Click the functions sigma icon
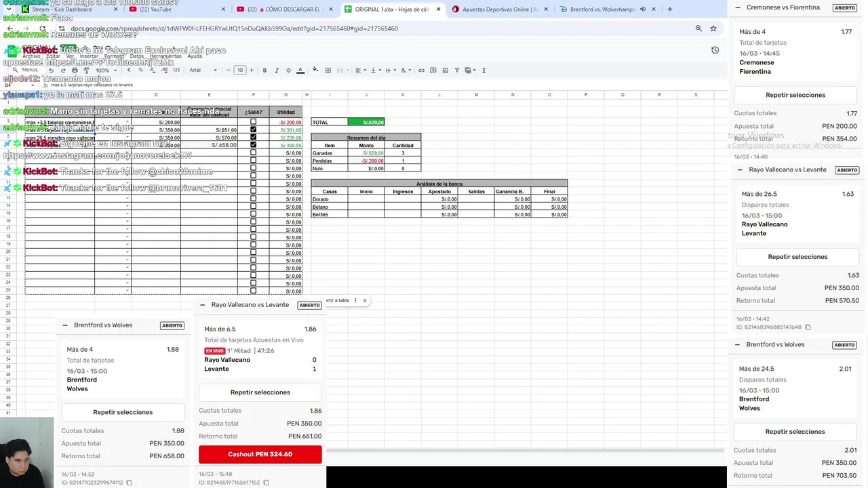This screenshot has width=868, height=488. (x=484, y=70)
